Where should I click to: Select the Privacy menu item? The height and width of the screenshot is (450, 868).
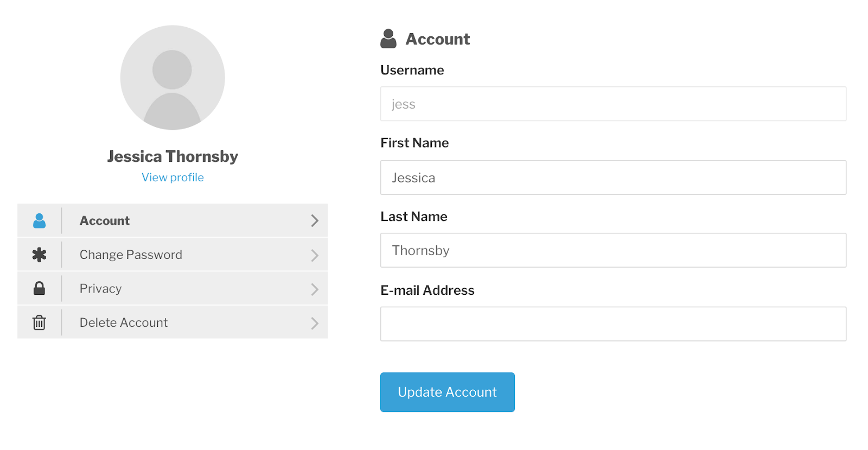point(173,288)
